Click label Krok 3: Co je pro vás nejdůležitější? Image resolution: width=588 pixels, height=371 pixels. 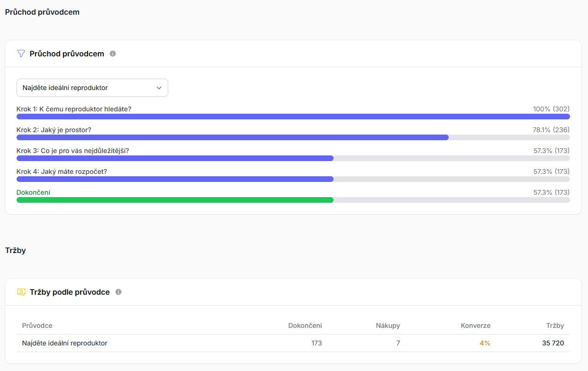[73, 151]
